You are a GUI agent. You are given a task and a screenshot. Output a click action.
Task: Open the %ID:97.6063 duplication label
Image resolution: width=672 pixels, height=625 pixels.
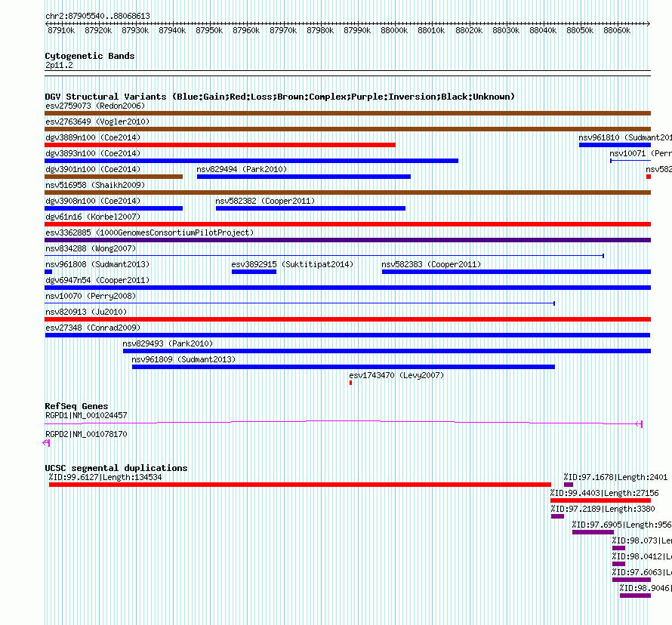[x=642, y=572]
